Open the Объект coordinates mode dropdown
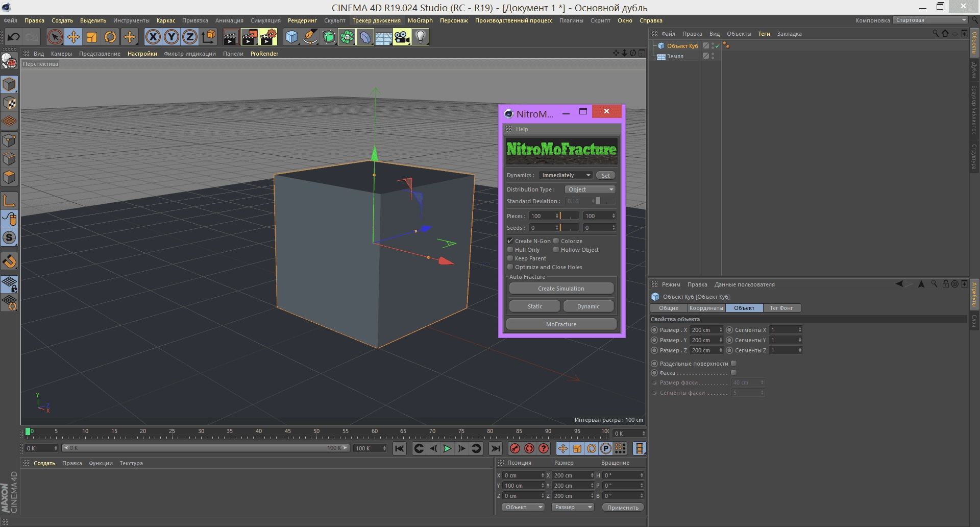Screen dimensions: 980x527 click(523, 507)
